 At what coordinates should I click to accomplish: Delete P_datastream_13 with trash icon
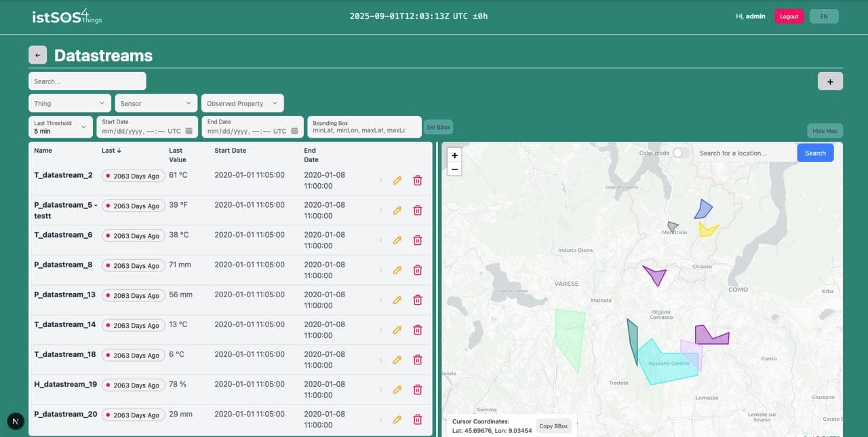pos(418,300)
